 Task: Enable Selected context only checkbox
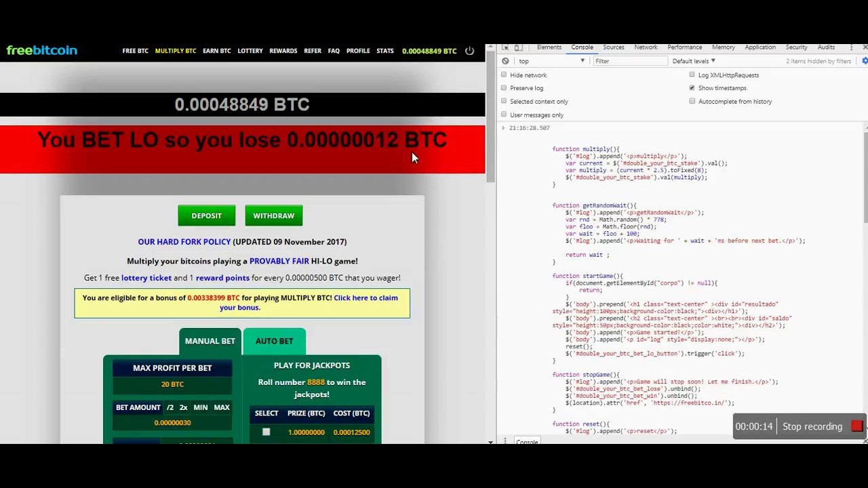point(504,102)
